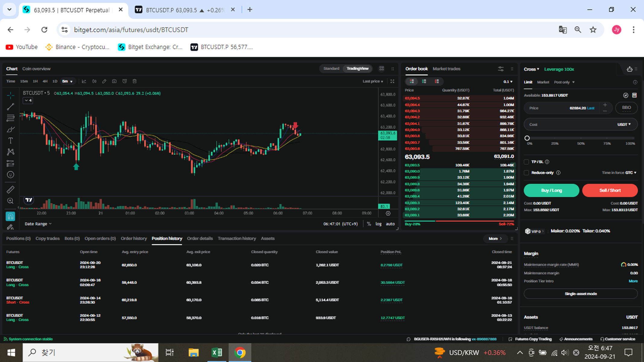Click the order type info icon
Viewport: 644px width, 362px height.
tap(635, 82)
